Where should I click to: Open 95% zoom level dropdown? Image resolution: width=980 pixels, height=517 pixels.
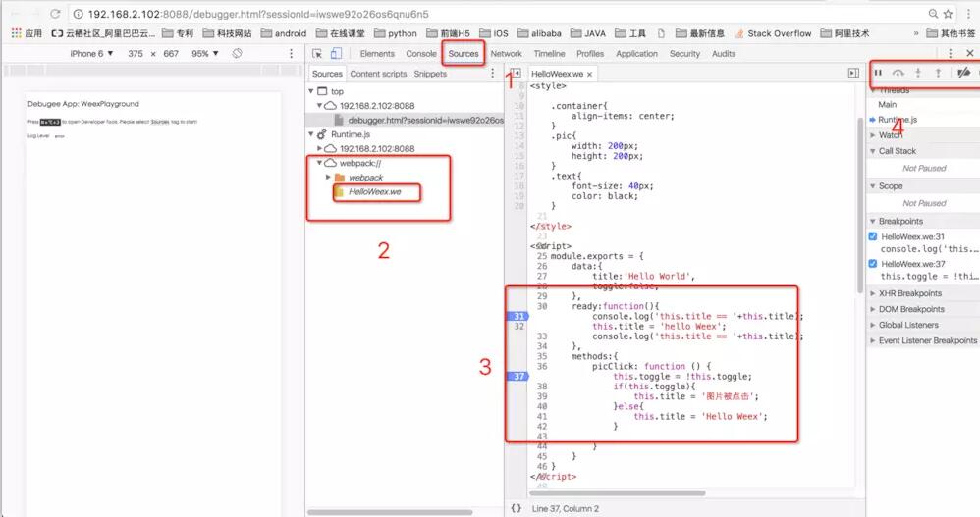tap(205, 54)
